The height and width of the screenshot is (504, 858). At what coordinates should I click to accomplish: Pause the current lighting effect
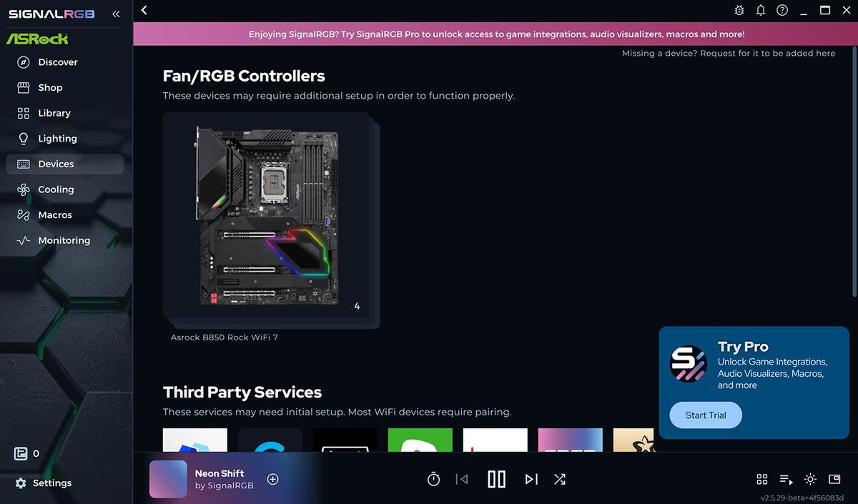[496, 479]
